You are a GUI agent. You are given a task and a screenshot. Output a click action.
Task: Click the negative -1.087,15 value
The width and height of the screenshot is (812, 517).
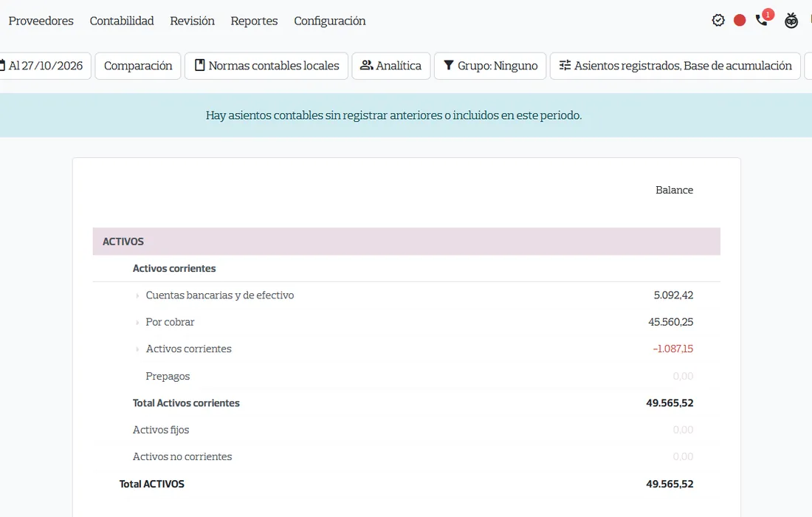[x=672, y=349]
